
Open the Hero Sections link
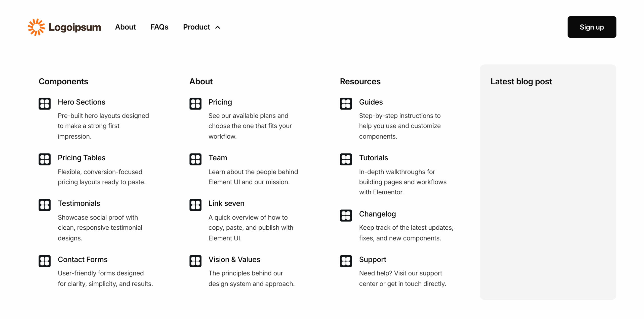tap(82, 102)
